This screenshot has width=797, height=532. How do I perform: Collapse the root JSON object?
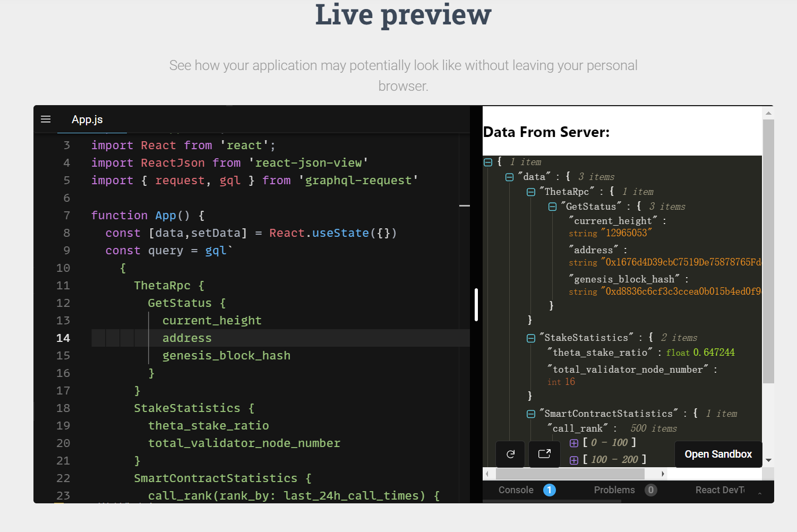[x=488, y=162]
